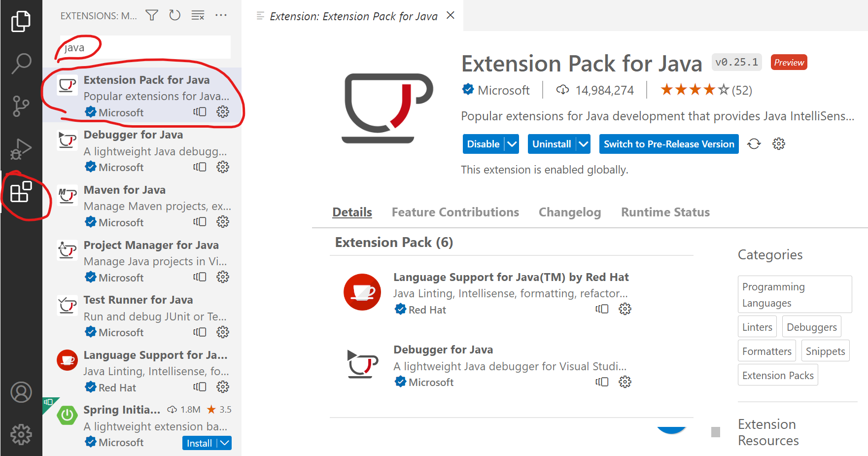The width and height of the screenshot is (868, 456).
Task: Install the Spring Initializr extension
Action: (199, 443)
